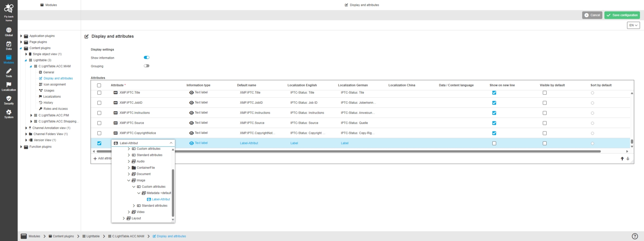The width and height of the screenshot is (644, 241).
Task: Check Visible by default for XMP.IPTC.Title
Action: [545, 93]
